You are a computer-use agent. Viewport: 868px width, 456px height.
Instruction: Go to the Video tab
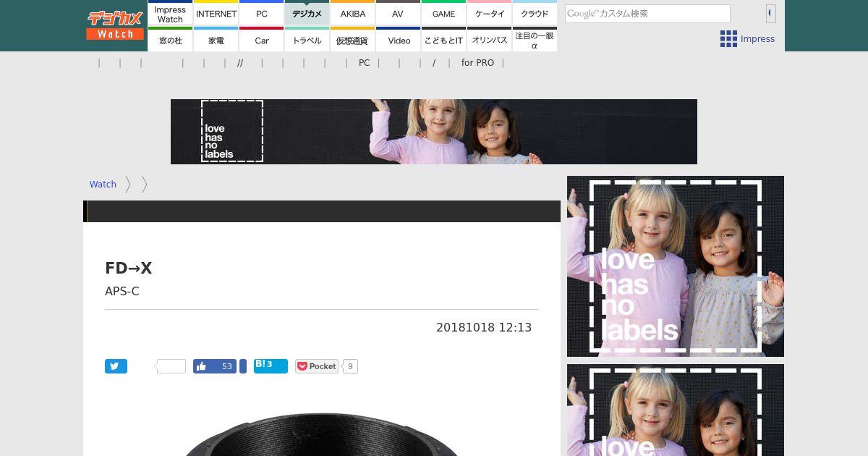pos(398,40)
